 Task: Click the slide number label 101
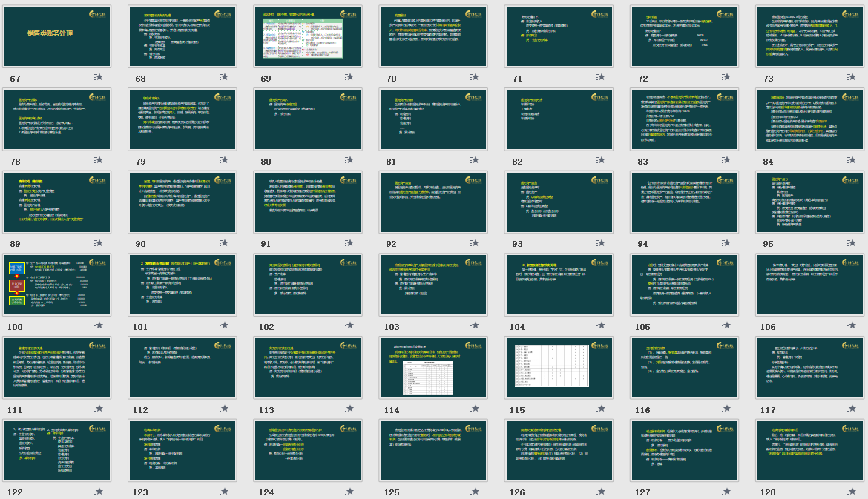(140, 327)
